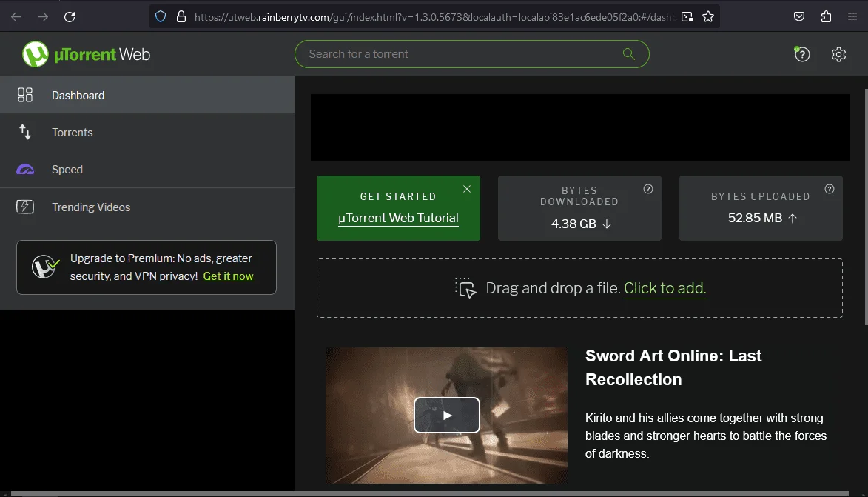Click the Bytes Uploaded info icon
The height and width of the screenshot is (497, 868).
pos(830,189)
